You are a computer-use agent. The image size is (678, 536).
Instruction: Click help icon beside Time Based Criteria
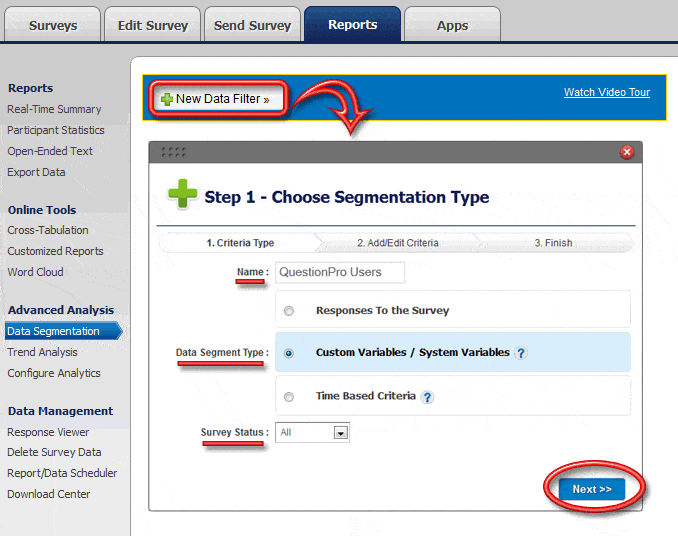coord(427,397)
